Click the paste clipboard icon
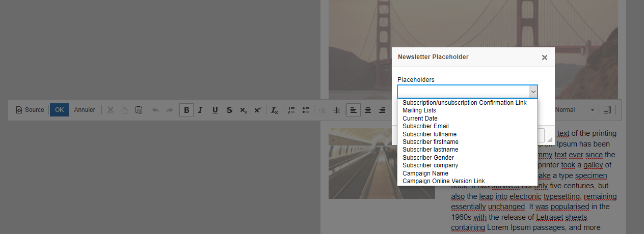 coord(139,110)
